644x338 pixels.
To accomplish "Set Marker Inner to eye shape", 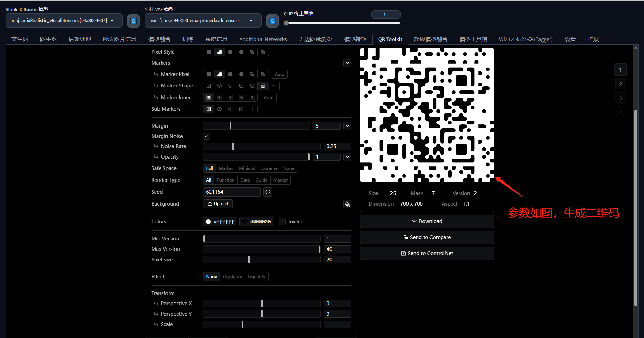I will pos(252,98).
